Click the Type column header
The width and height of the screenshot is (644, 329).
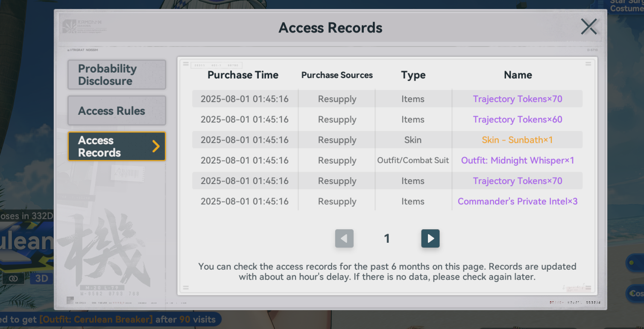click(x=413, y=75)
